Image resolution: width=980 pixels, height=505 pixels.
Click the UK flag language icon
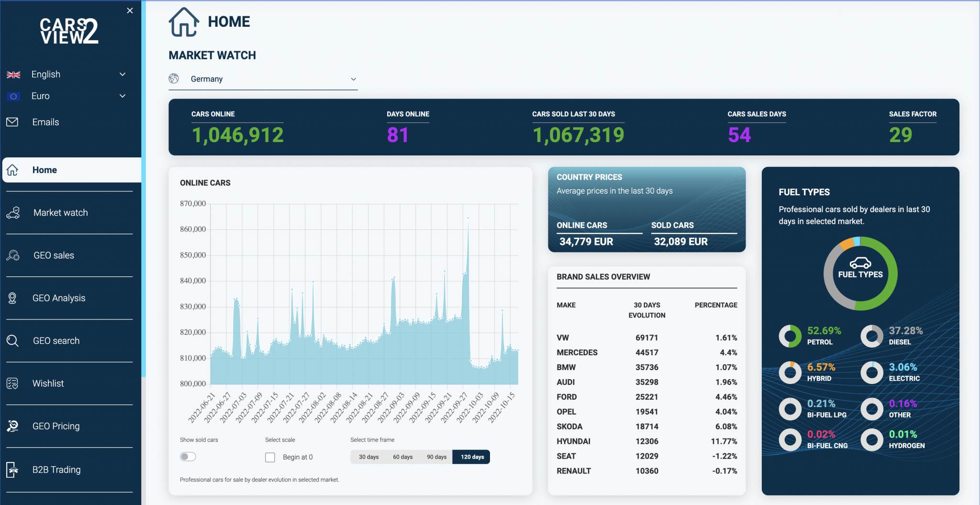(13, 75)
